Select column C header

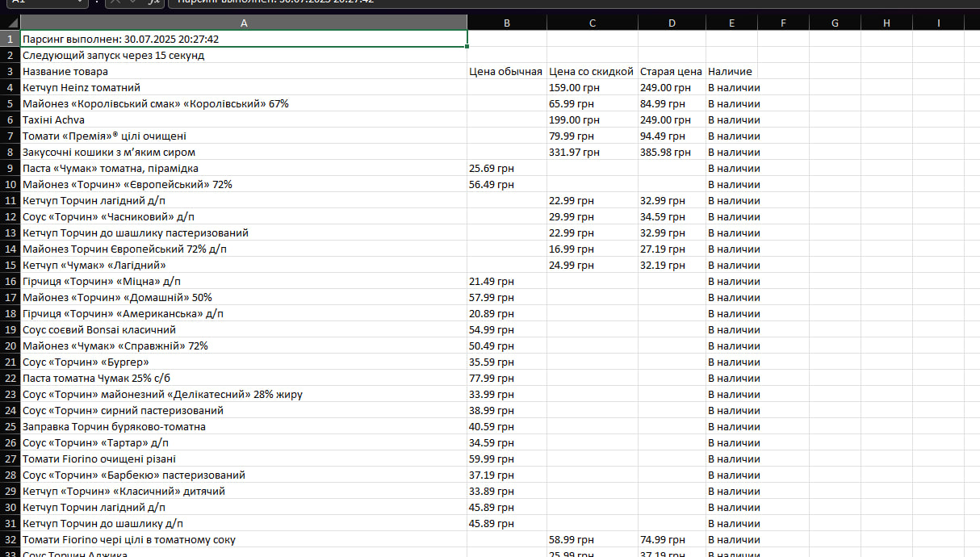point(592,23)
